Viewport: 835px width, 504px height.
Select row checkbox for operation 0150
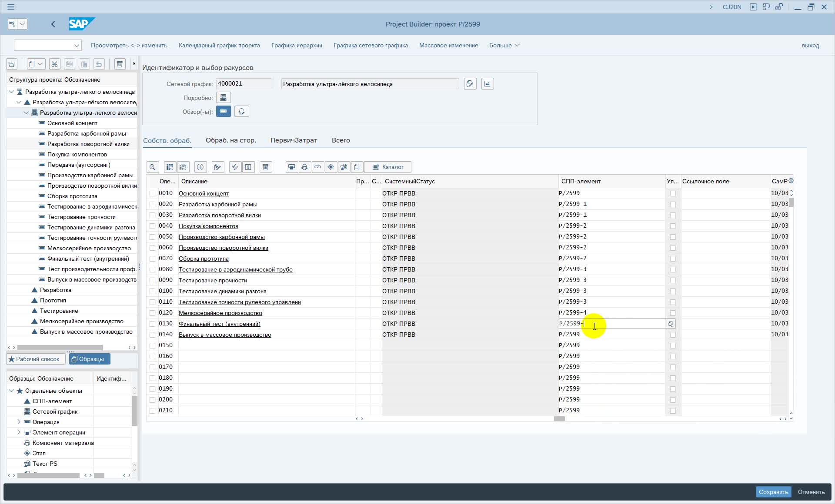pyautogui.click(x=152, y=345)
